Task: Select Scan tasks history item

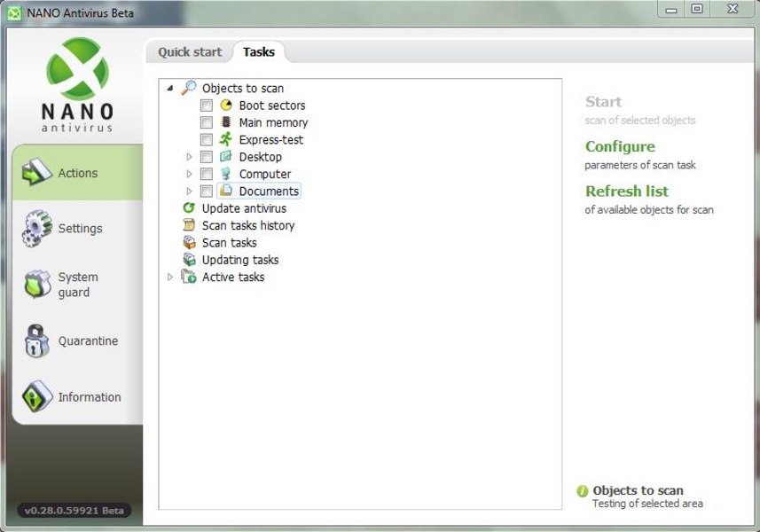Action: coord(248,225)
